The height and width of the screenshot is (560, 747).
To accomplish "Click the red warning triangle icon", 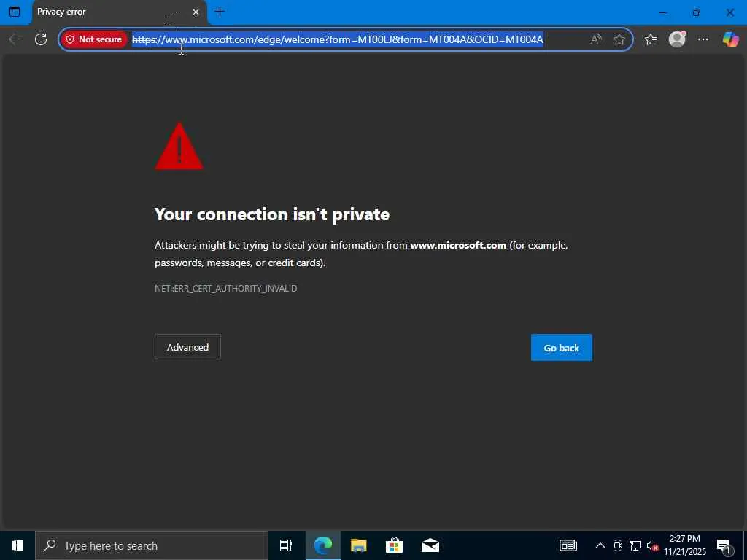I will 179,146.
